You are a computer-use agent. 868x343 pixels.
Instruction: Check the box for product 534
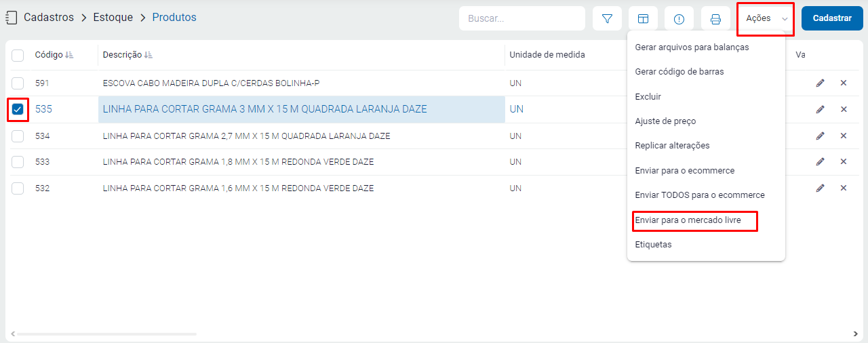tap(18, 136)
